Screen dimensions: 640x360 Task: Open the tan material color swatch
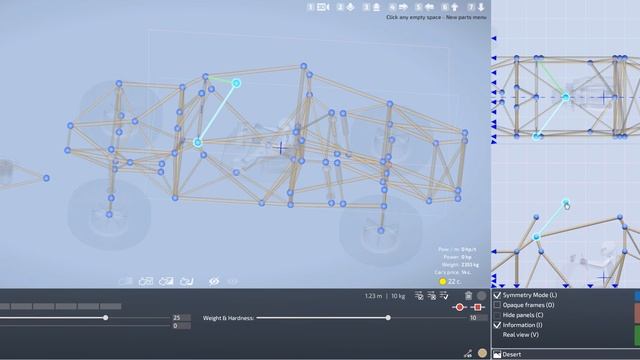[x=482, y=353]
